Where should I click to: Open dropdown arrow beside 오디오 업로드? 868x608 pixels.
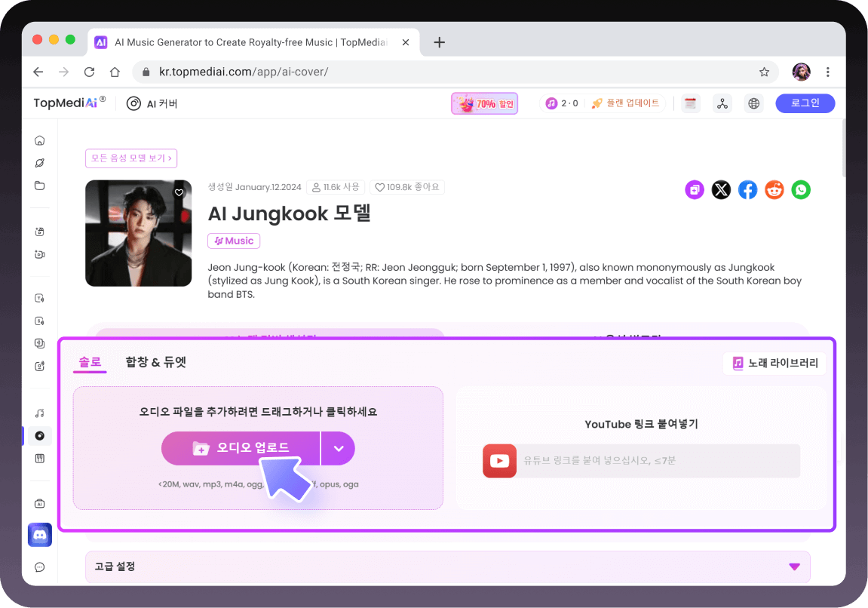click(339, 448)
